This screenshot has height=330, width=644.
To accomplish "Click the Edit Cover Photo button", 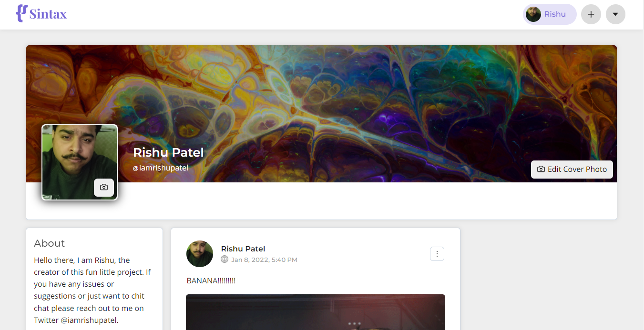I will point(572,169).
